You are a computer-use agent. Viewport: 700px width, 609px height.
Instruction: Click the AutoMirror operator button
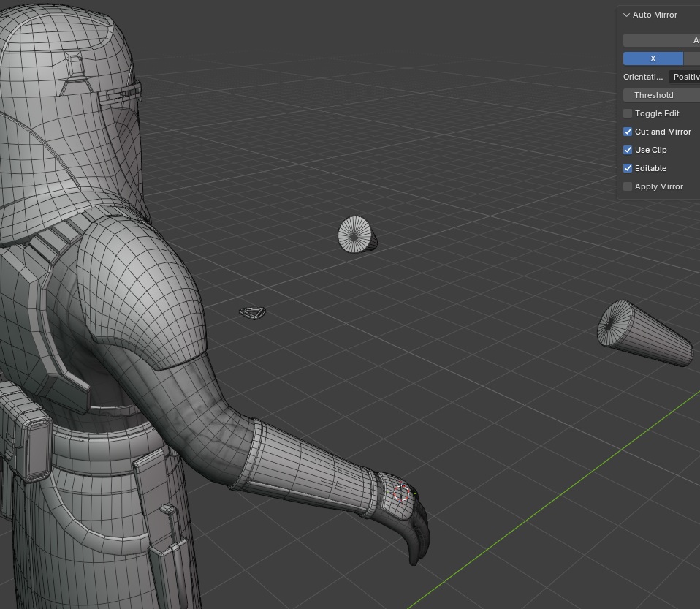[661, 40]
